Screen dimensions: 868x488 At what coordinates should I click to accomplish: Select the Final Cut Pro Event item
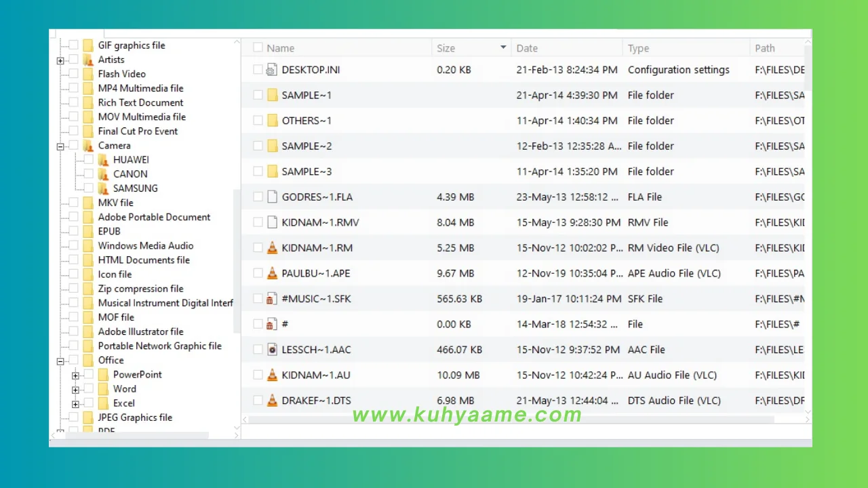[138, 131]
